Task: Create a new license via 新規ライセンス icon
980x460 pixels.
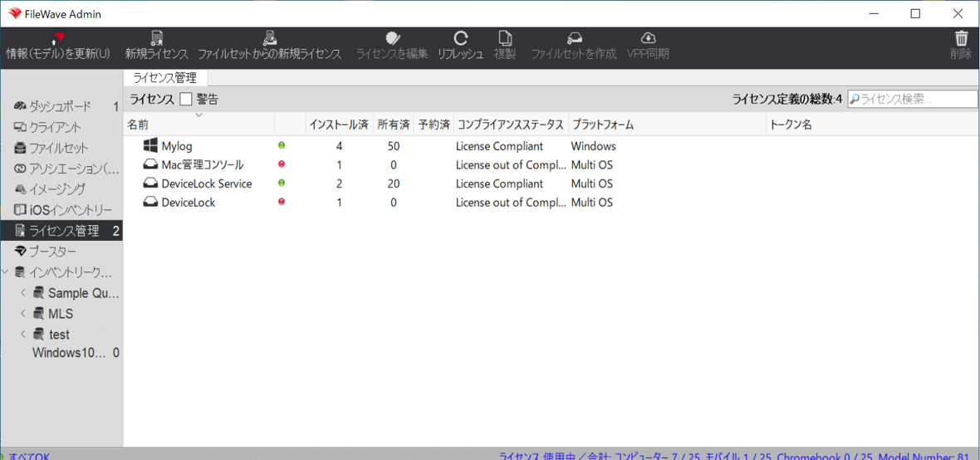Action: click(157, 39)
